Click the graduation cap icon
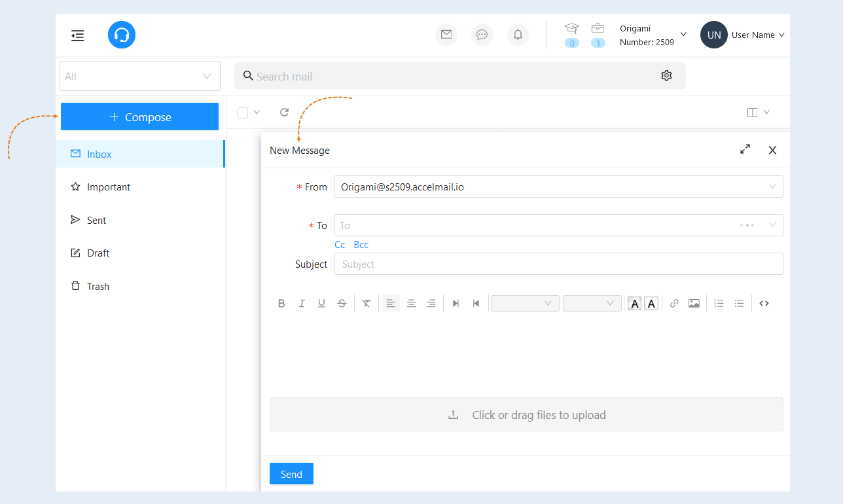 [x=572, y=28]
